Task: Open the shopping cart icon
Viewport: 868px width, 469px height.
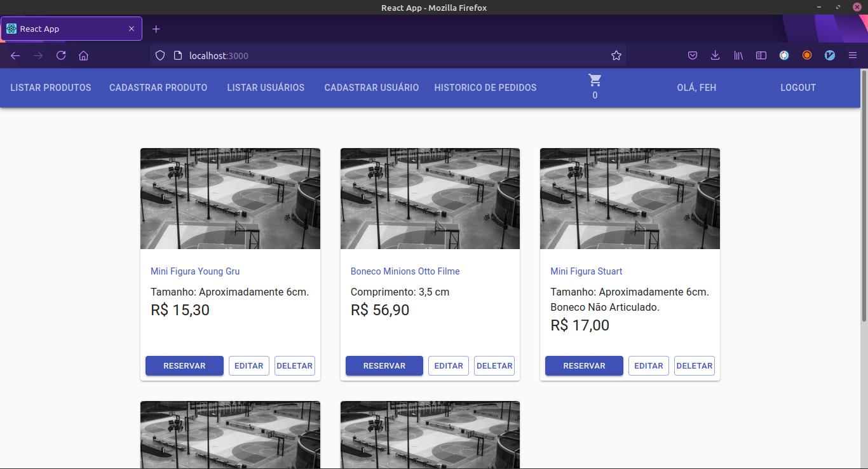Action: [595, 80]
